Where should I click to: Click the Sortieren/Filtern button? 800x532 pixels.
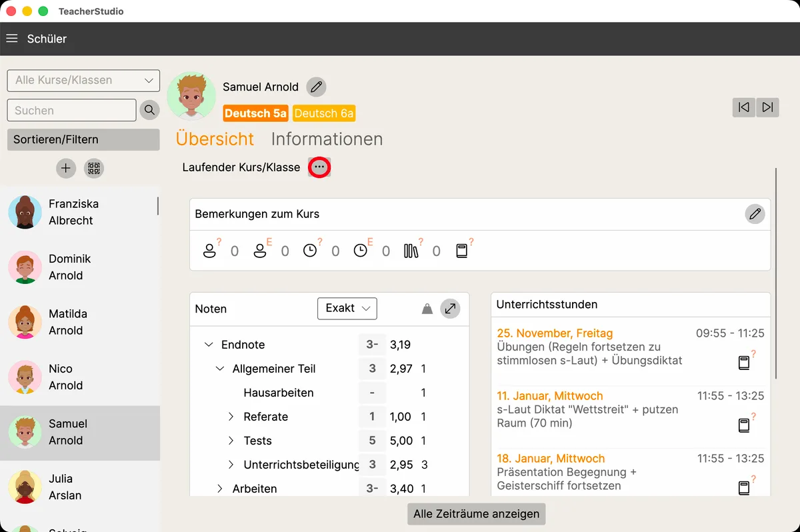click(x=83, y=139)
